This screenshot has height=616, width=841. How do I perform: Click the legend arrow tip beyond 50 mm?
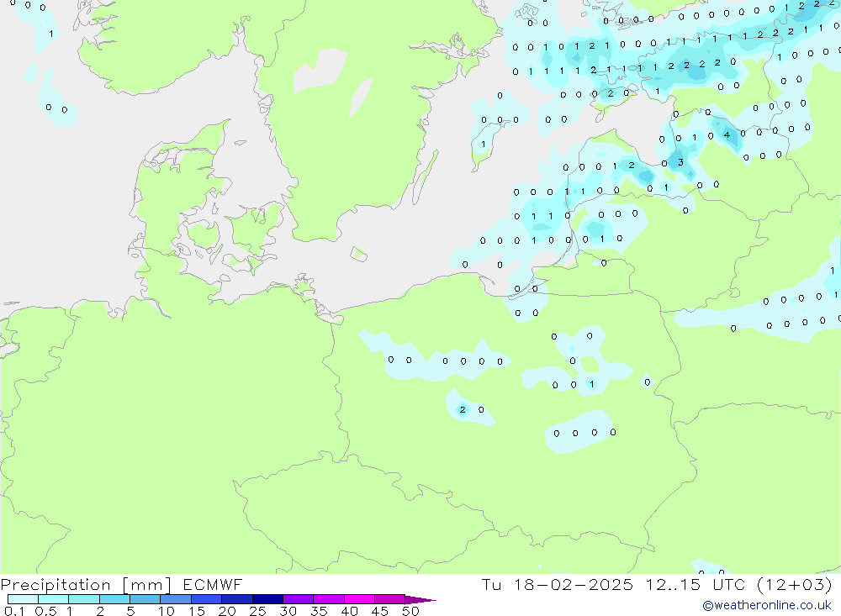pyautogui.click(x=420, y=599)
